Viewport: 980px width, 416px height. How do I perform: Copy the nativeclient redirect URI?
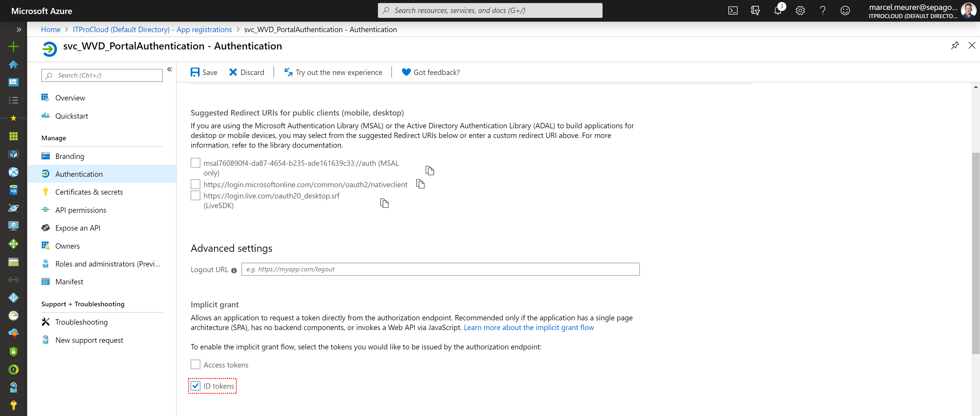click(420, 184)
